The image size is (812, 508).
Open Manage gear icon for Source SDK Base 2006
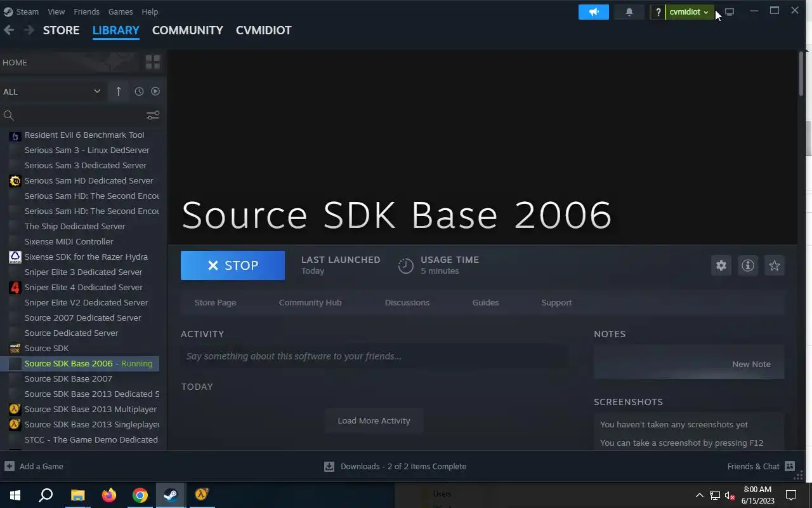click(721, 265)
